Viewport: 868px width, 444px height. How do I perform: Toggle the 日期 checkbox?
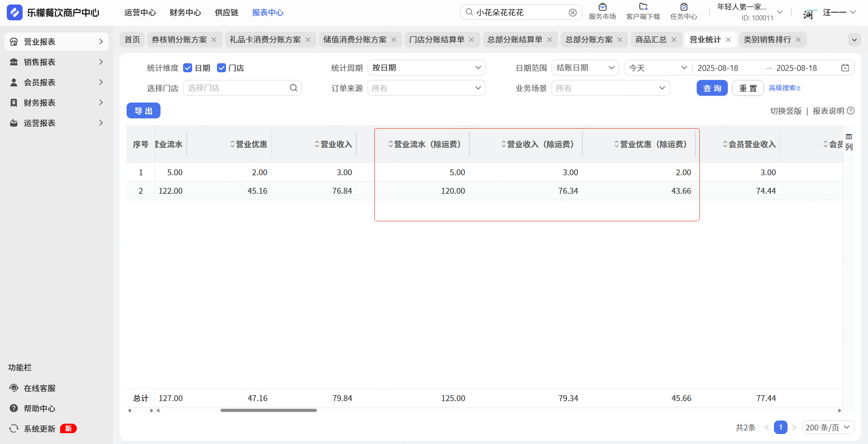[188, 68]
